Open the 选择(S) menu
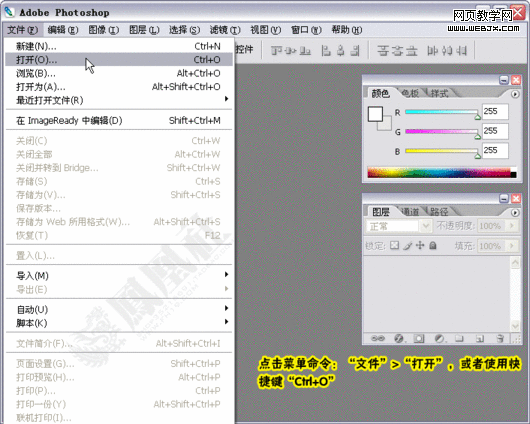This screenshot has width=530, height=424. (185, 30)
